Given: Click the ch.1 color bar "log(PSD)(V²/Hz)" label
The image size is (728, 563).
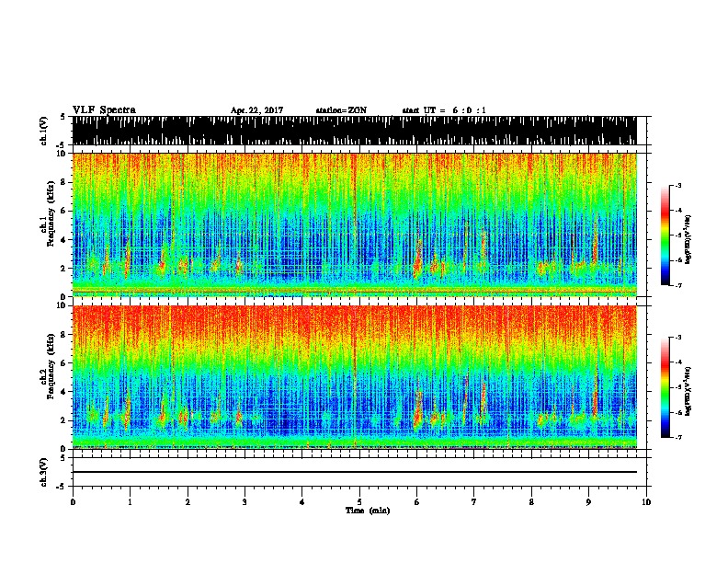Looking at the screenshot, I should [688, 239].
